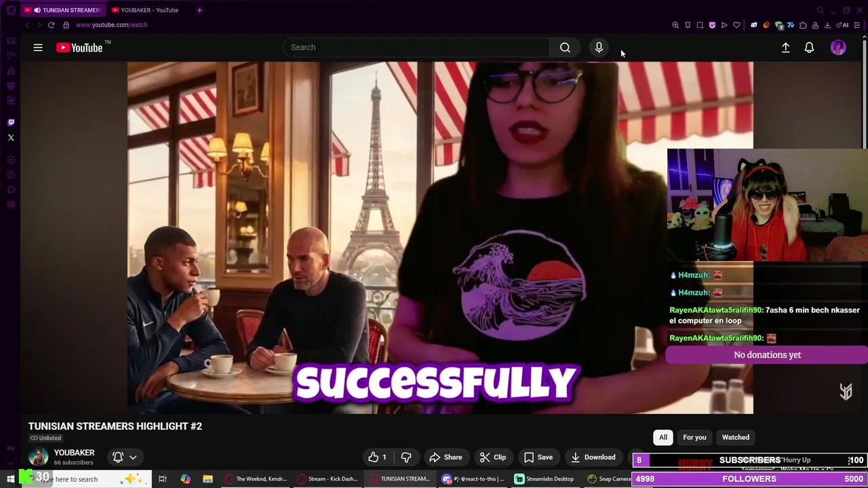The width and height of the screenshot is (868, 488).
Task: Click the Windows Start button
Action: [x=10, y=479]
